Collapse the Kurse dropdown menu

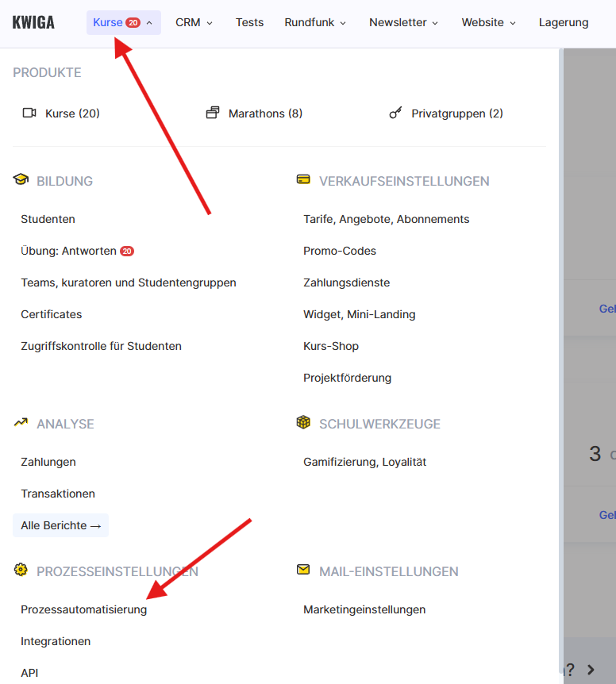(x=123, y=22)
